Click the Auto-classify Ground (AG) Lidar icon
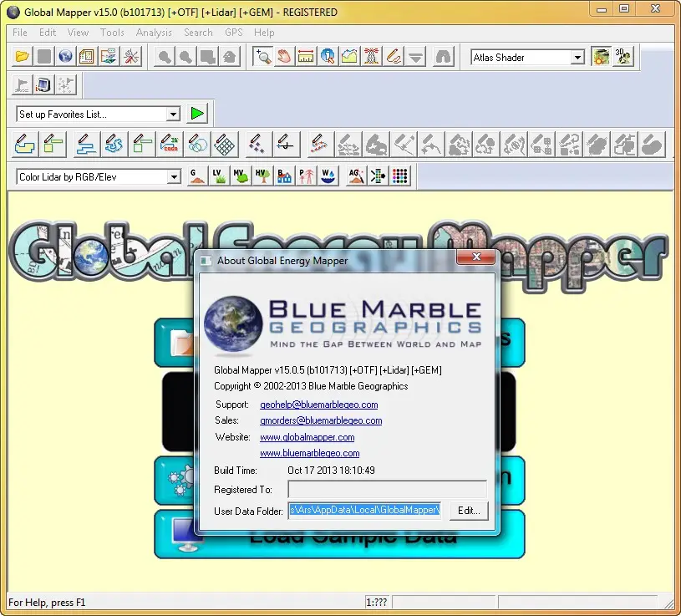This screenshot has height=616, width=681. 356,176
